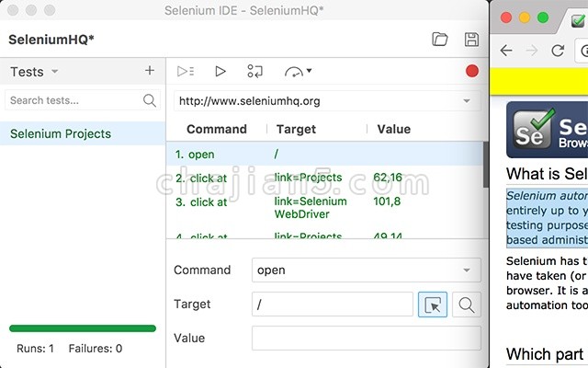The width and height of the screenshot is (588, 368).
Task: Click the browser reload button
Action: (558, 51)
